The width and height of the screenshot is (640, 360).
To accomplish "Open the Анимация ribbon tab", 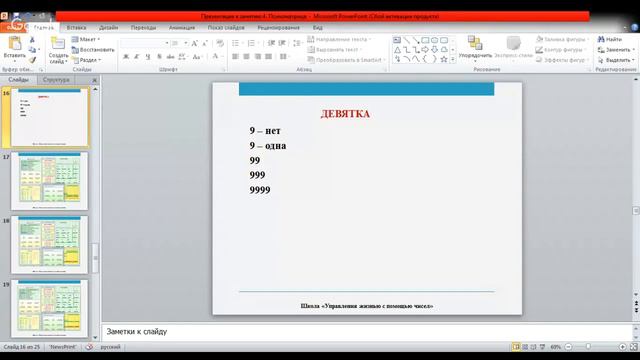I will pos(182,28).
